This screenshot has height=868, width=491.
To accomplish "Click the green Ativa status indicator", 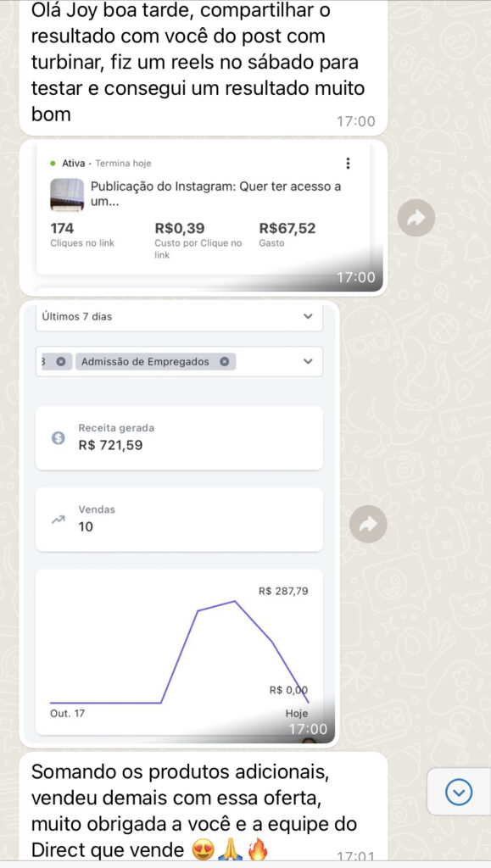I will 53,164.
